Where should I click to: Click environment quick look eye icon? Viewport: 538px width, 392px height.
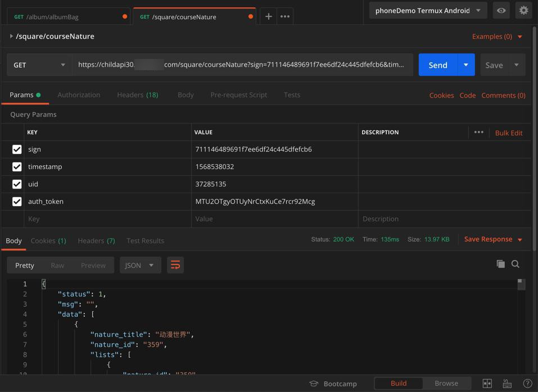coord(501,11)
